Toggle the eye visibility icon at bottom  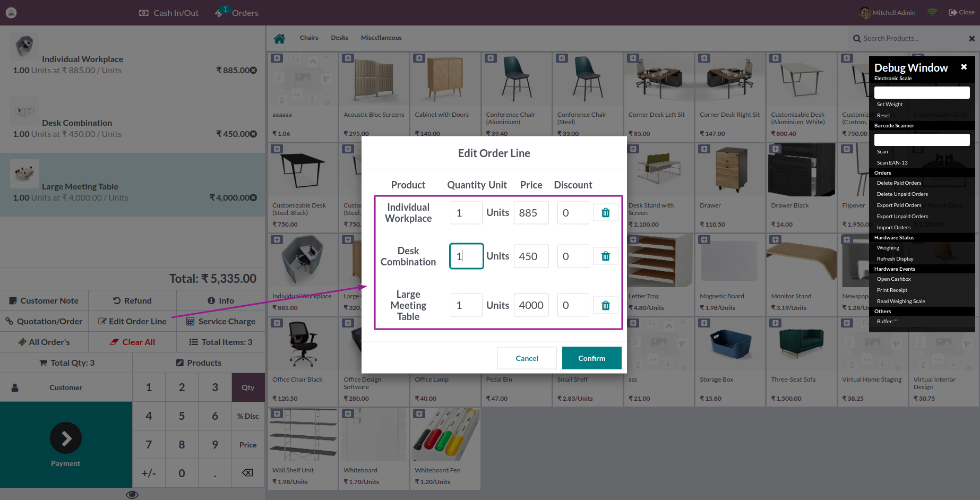coord(132,494)
